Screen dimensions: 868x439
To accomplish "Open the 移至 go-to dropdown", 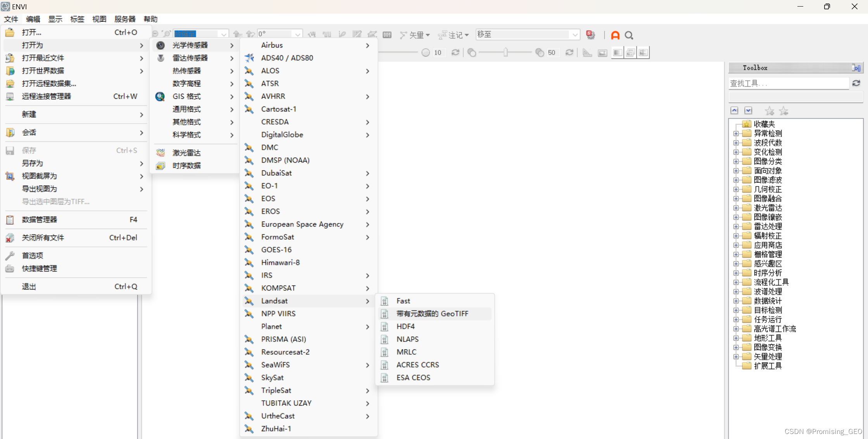I will 575,34.
